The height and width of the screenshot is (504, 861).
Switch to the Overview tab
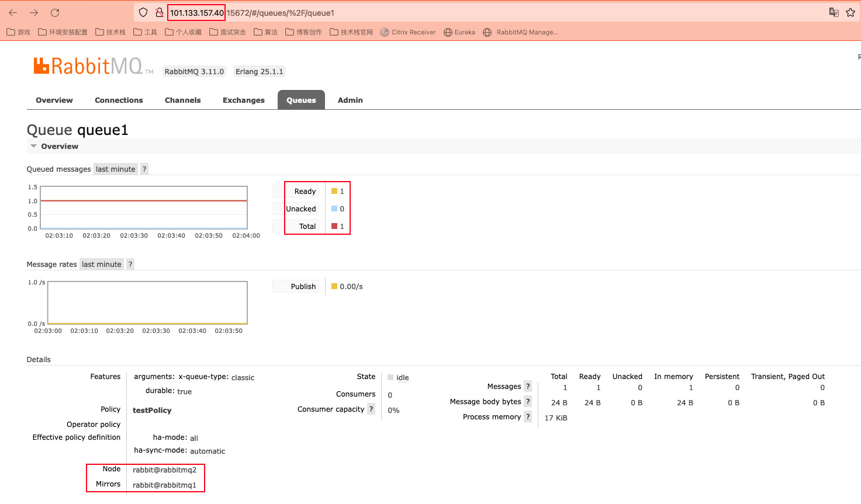[54, 100]
